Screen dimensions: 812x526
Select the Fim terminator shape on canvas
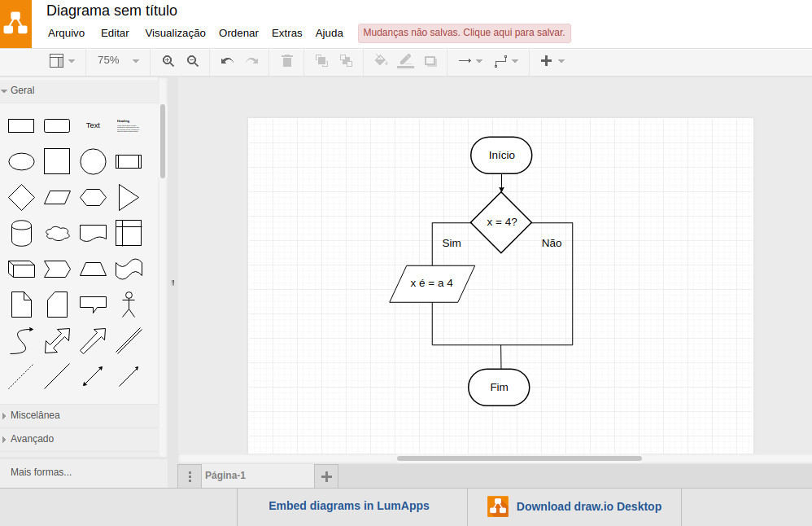(500, 387)
